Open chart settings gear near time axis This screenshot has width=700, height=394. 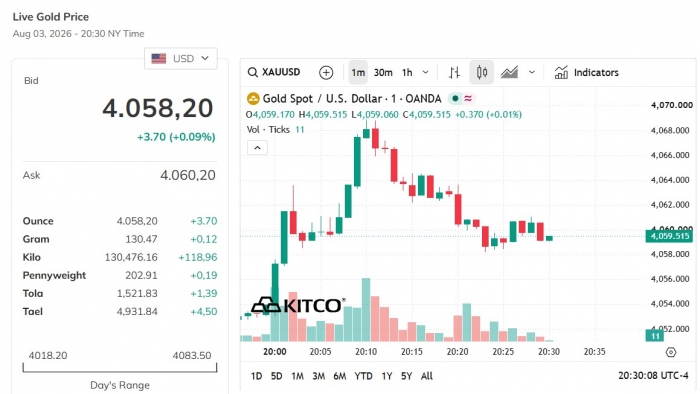click(x=671, y=352)
